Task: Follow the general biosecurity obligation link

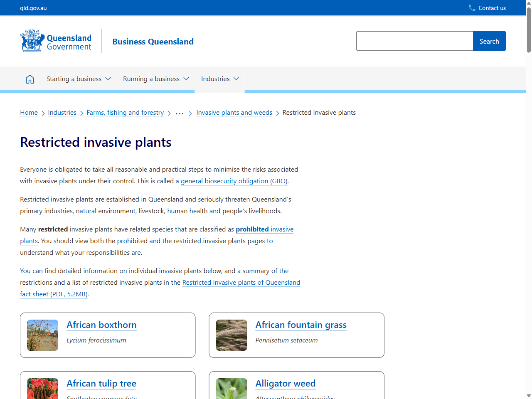Action: pos(234,181)
